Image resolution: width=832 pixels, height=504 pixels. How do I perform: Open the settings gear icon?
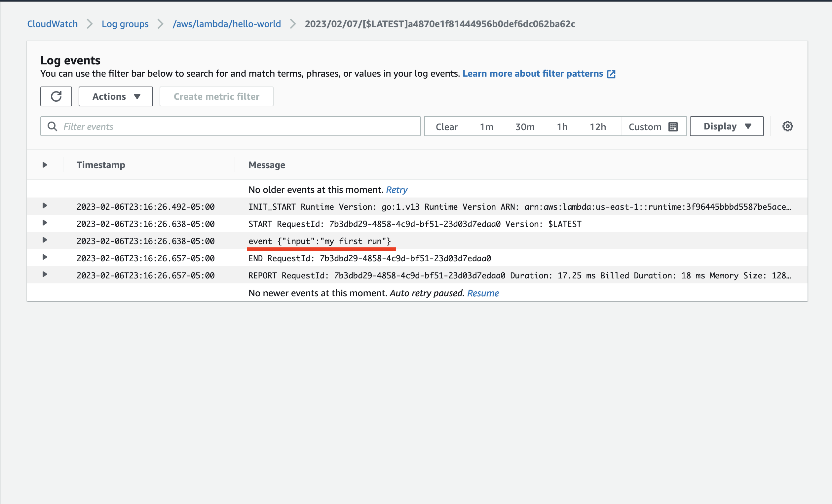point(787,126)
